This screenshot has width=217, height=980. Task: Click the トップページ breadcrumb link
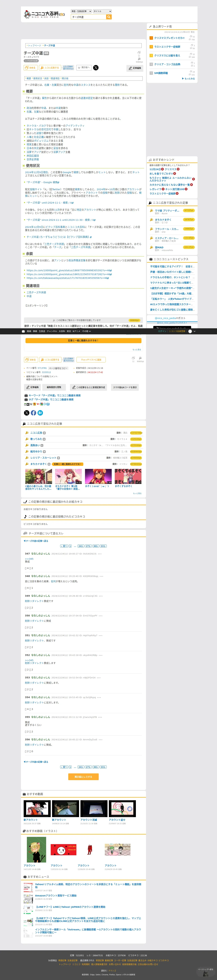click(x=34, y=46)
